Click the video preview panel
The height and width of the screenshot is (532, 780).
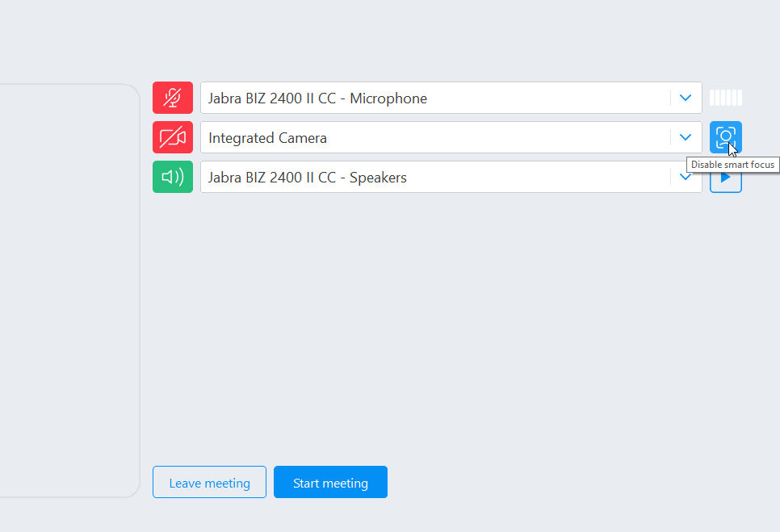tap(69, 291)
